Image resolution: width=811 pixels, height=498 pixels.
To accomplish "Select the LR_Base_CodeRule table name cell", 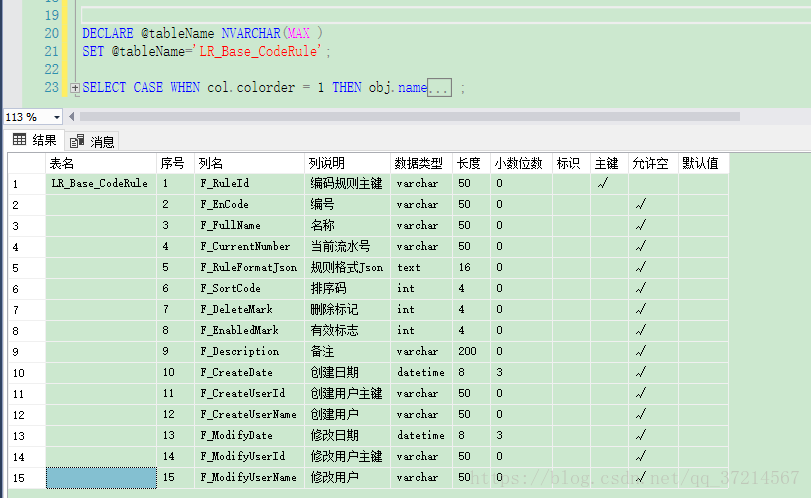I will [101, 184].
